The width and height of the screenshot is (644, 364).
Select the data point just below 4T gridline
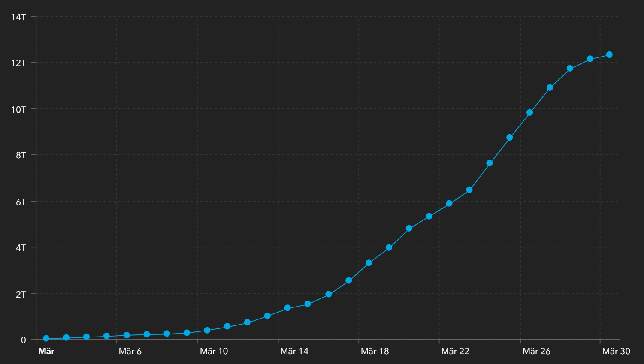389,248
